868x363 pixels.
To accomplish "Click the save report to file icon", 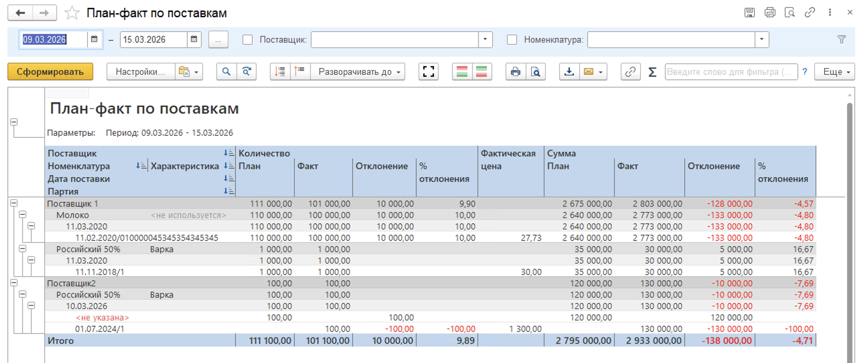I will (x=569, y=71).
